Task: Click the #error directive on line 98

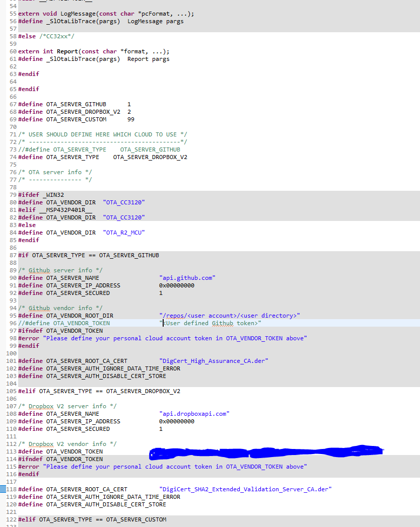Action: click(29, 338)
